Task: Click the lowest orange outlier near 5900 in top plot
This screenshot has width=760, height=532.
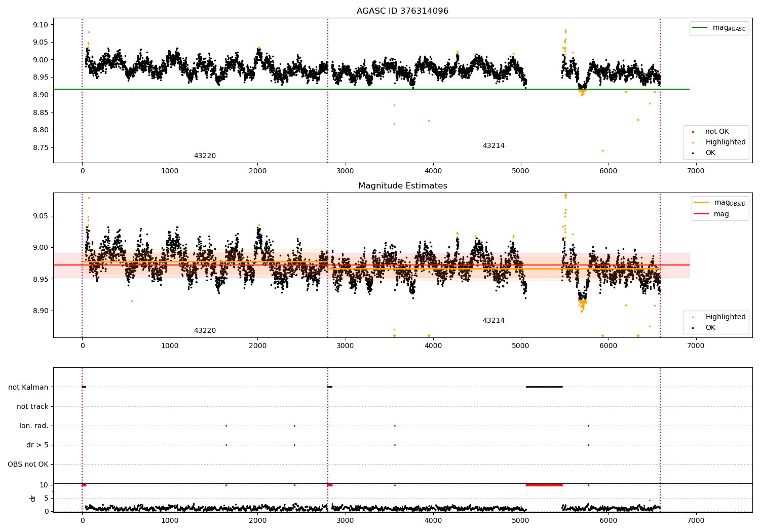Action: click(602, 151)
